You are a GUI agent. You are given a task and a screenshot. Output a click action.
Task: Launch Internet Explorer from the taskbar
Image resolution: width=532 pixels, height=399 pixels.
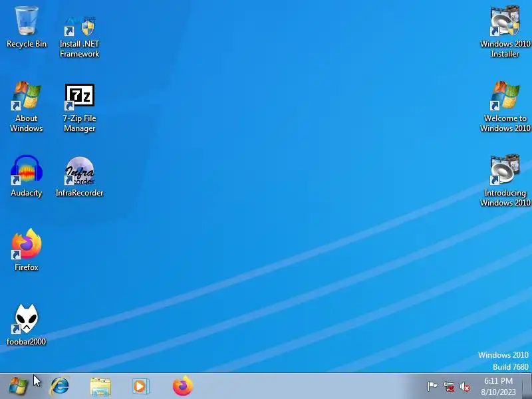(x=60, y=386)
